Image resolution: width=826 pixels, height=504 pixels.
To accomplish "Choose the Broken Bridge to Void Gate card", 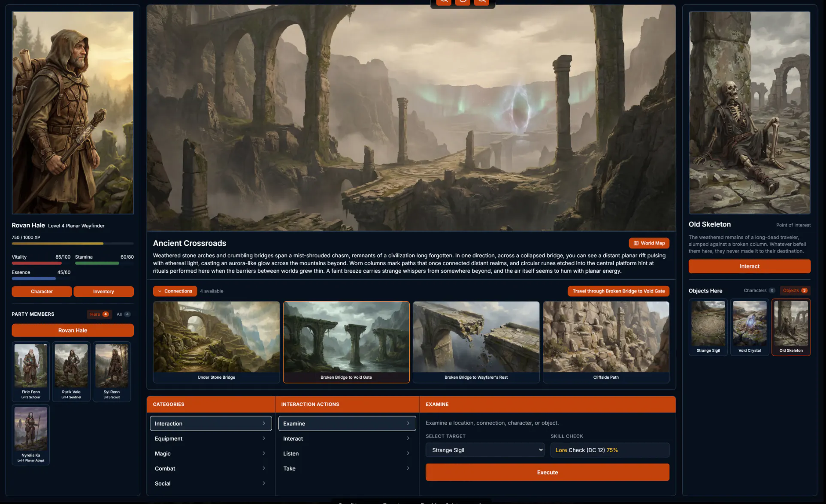I will click(346, 342).
